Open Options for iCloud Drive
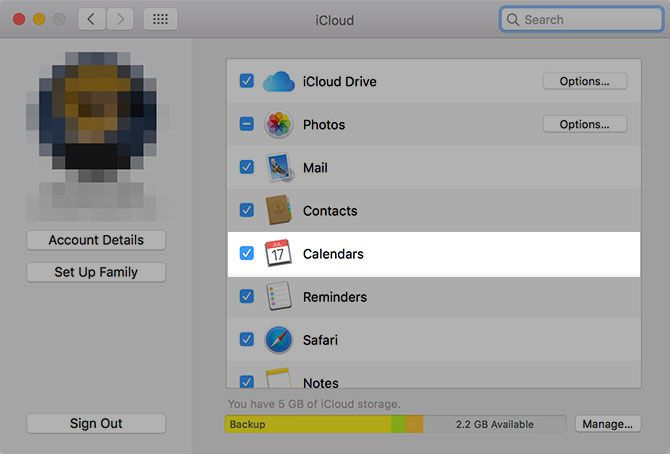Image resolution: width=670 pixels, height=454 pixels. (x=585, y=81)
